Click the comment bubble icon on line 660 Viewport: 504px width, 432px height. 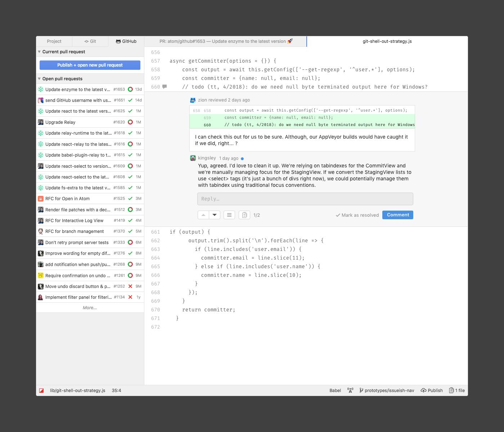[x=165, y=87]
